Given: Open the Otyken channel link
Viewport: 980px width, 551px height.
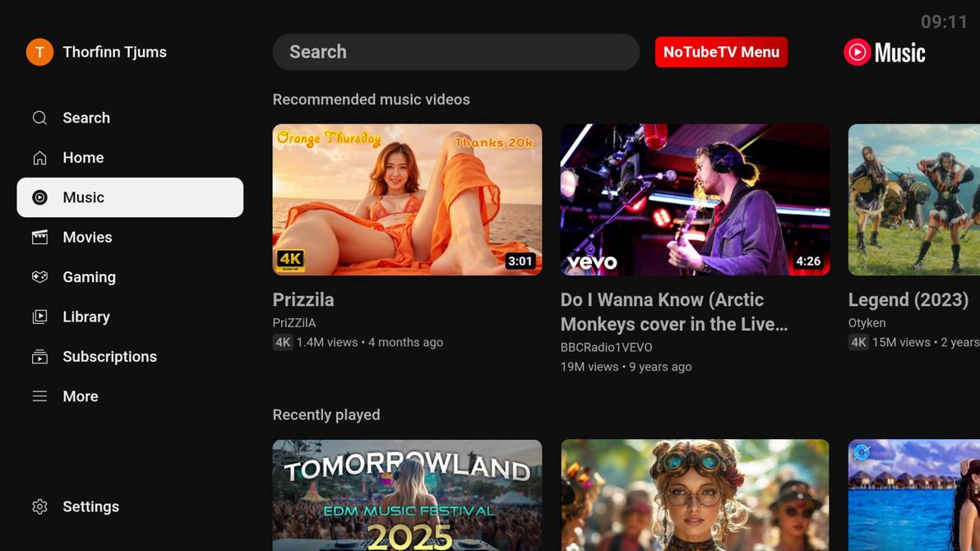Looking at the screenshot, I should (x=867, y=322).
